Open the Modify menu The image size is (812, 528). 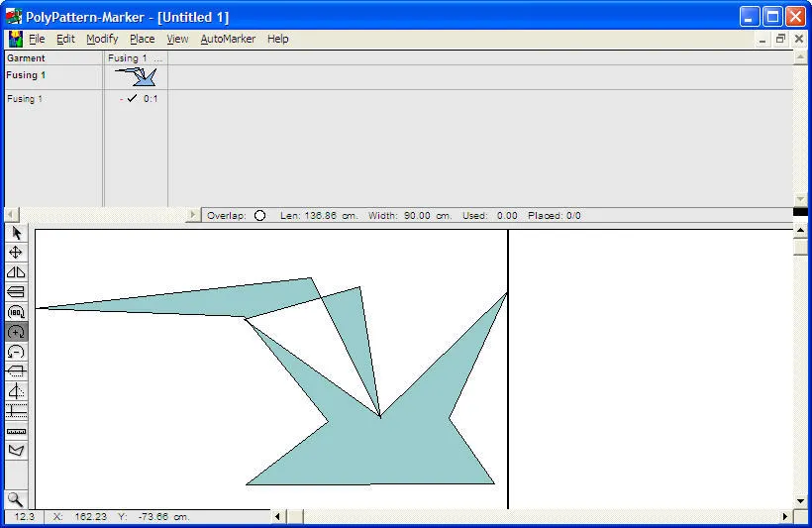pyautogui.click(x=102, y=39)
